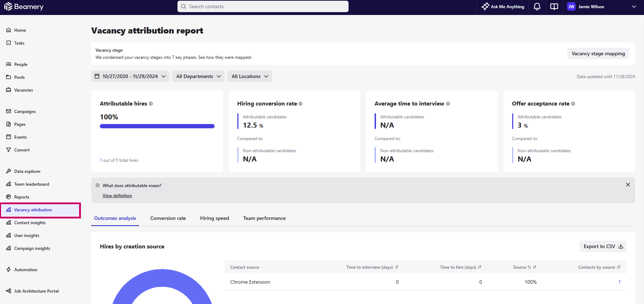644x304 pixels.
Task: Open the date range dropdown
Action: [x=130, y=76]
